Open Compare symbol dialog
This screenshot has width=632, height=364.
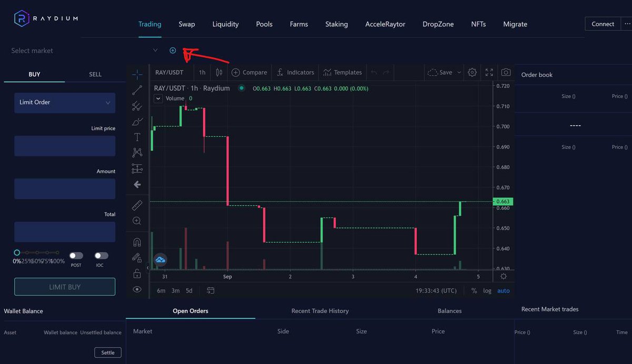point(249,73)
